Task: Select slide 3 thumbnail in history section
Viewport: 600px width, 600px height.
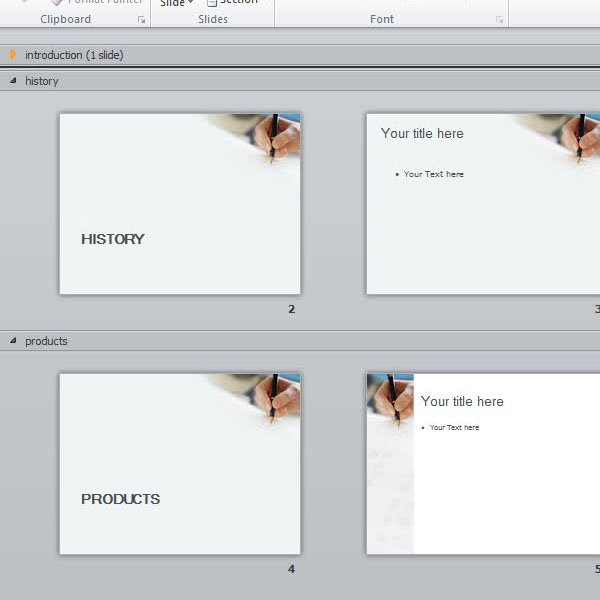Action: (483, 204)
